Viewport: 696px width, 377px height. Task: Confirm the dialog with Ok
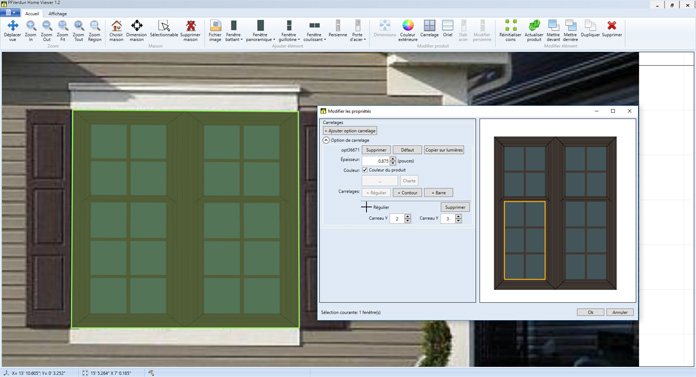590,312
